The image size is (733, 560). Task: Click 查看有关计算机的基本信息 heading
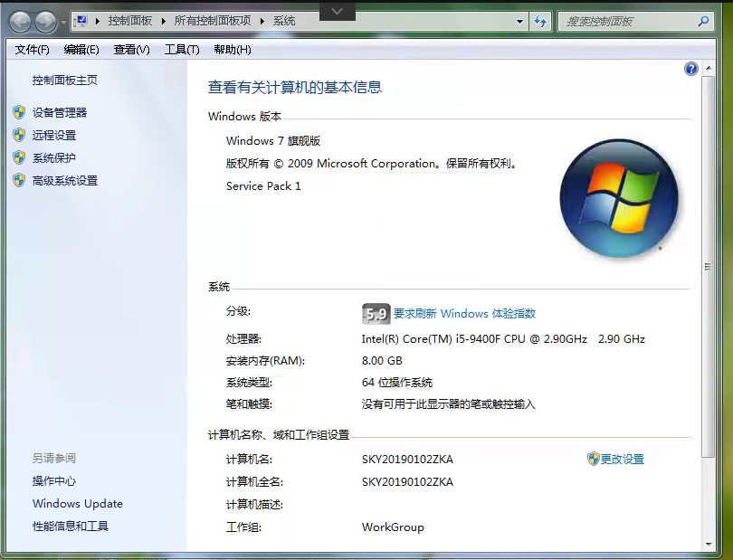click(294, 87)
